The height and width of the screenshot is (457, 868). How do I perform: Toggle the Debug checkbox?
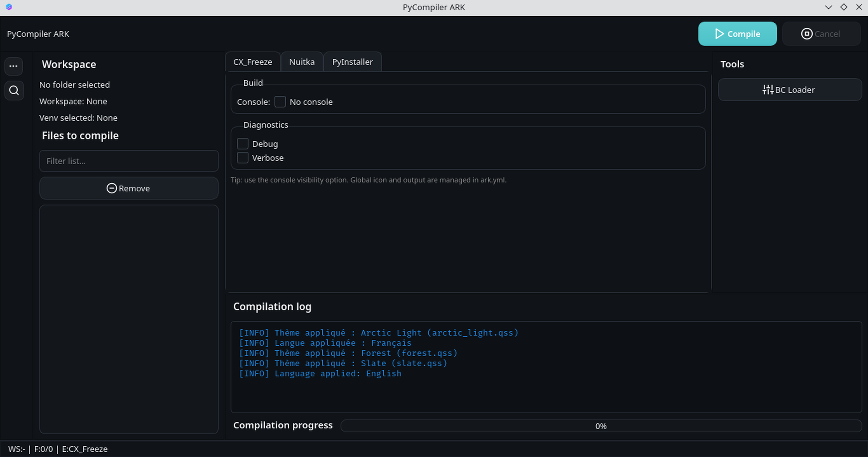point(243,144)
